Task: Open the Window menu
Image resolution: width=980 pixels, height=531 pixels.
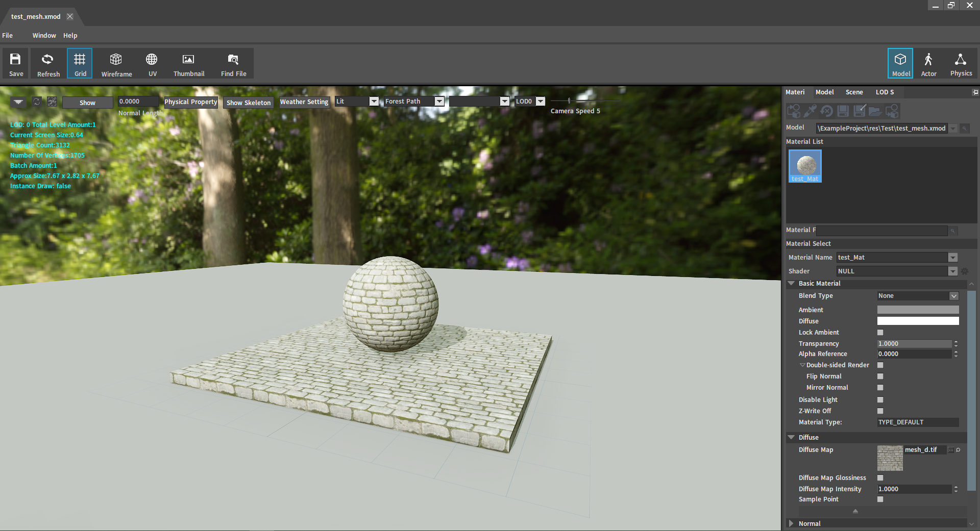Action: point(44,36)
